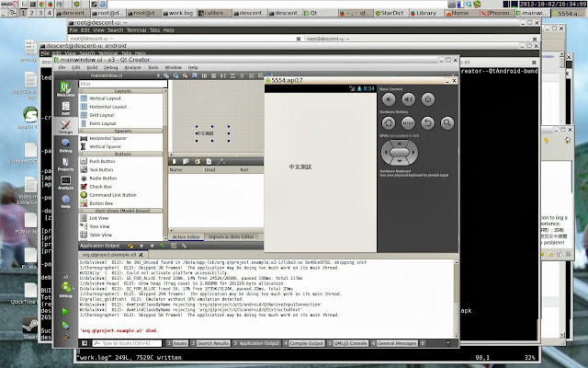This screenshot has width=588, height=368.
Task: Tap the emulator Home button
Action: pyautogui.click(x=389, y=122)
